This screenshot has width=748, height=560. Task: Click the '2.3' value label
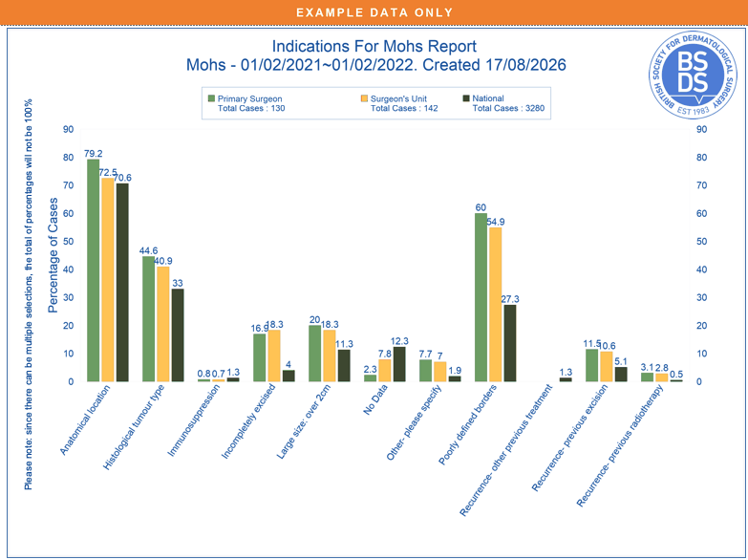pyautogui.click(x=370, y=370)
